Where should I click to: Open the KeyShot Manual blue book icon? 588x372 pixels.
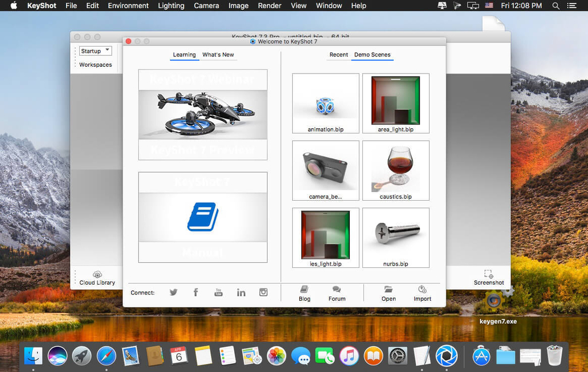[202, 218]
